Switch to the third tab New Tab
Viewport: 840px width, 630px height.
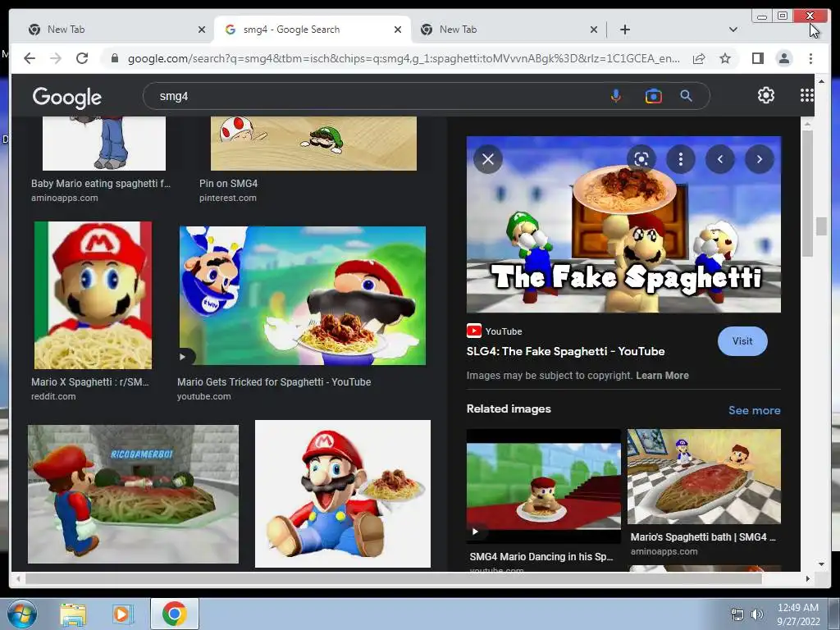[504, 30]
